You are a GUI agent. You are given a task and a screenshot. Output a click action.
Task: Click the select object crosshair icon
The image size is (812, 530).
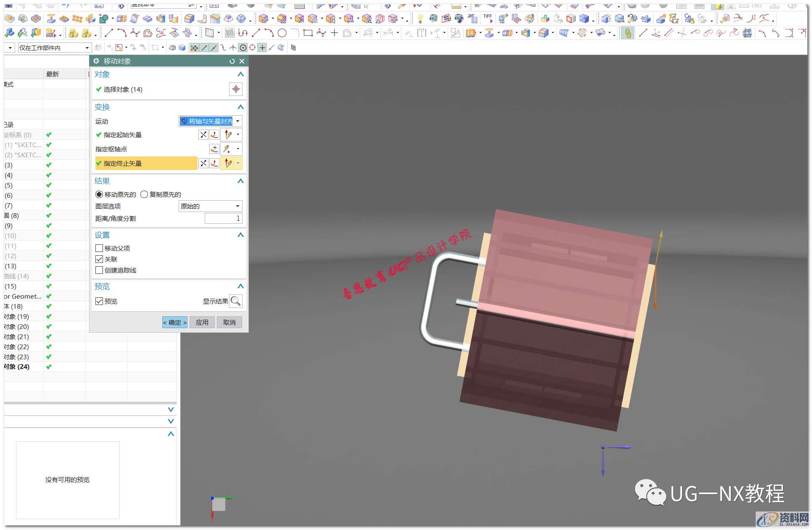click(x=236, y=89)
